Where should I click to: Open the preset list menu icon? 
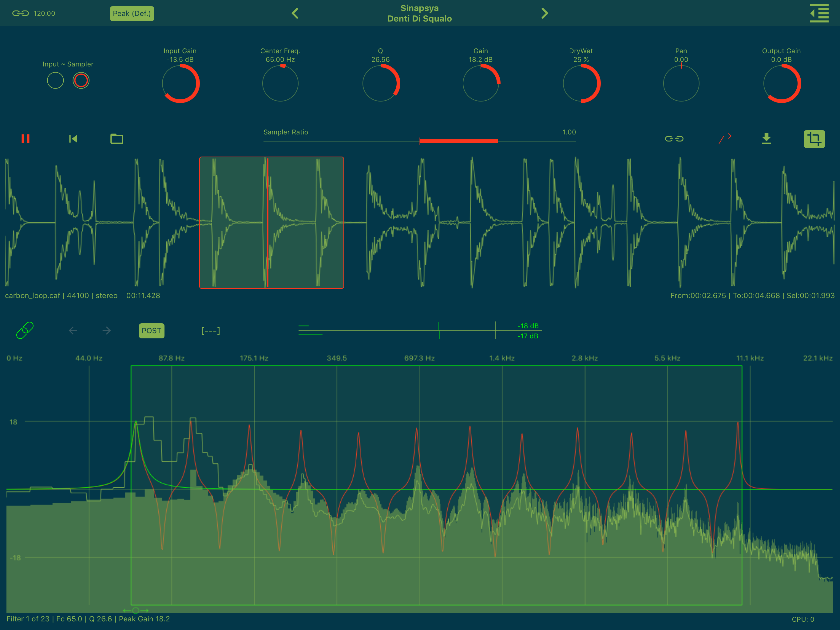coord(819,13)
